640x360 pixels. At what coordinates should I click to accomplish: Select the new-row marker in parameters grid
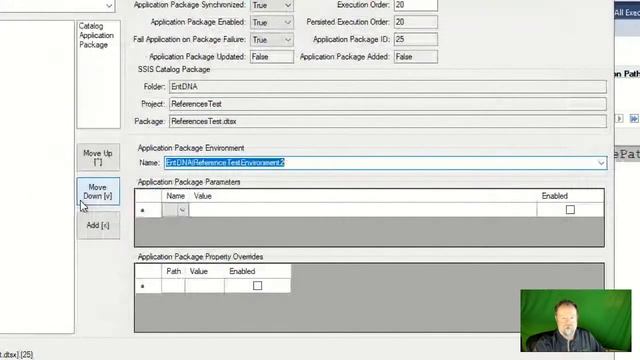(148, 210)
